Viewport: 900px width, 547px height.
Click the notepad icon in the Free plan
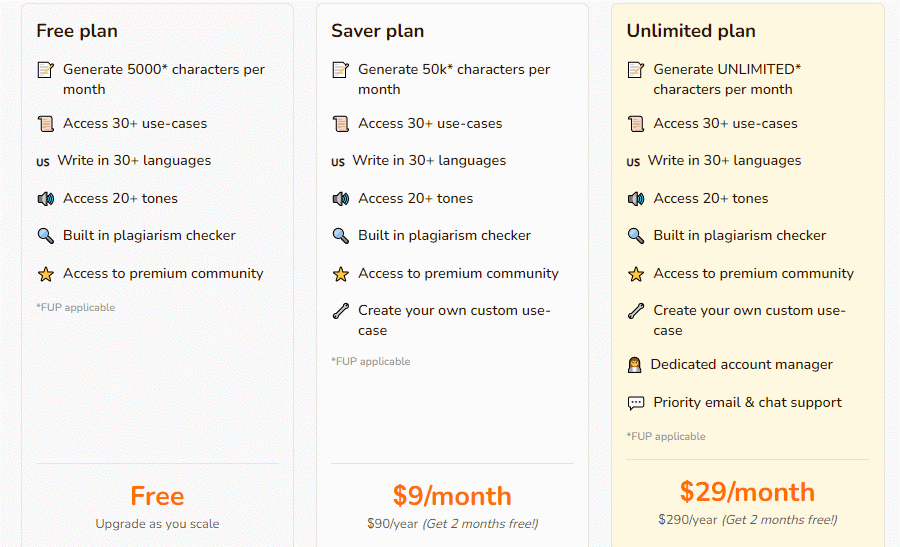click(x=45, y=70)
